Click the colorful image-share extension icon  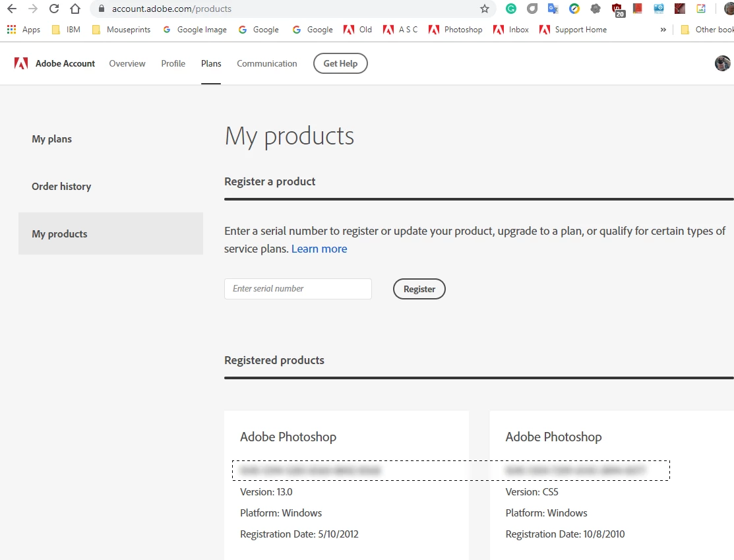pyautogui.click(x=701, y=9)
